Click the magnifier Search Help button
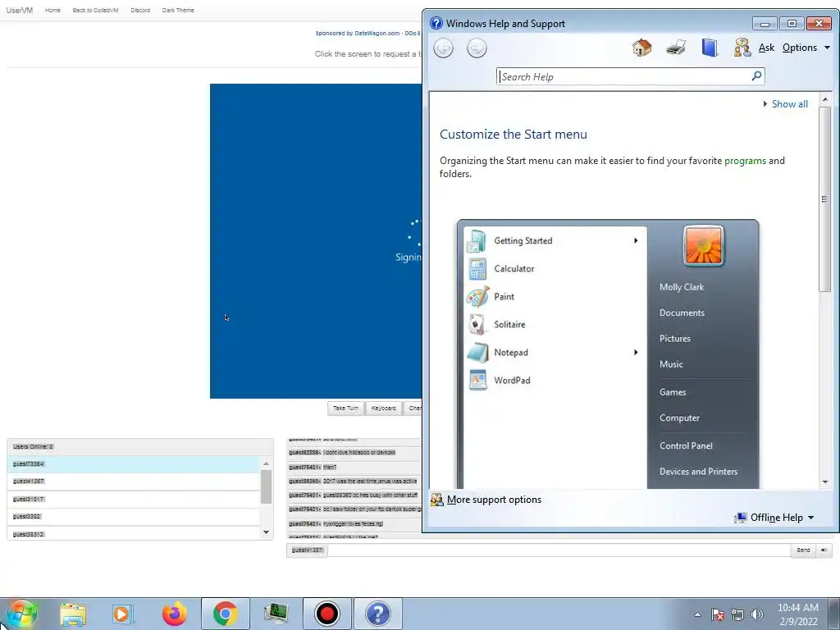Viewport: 840px width, 630px height. [756, 76]
